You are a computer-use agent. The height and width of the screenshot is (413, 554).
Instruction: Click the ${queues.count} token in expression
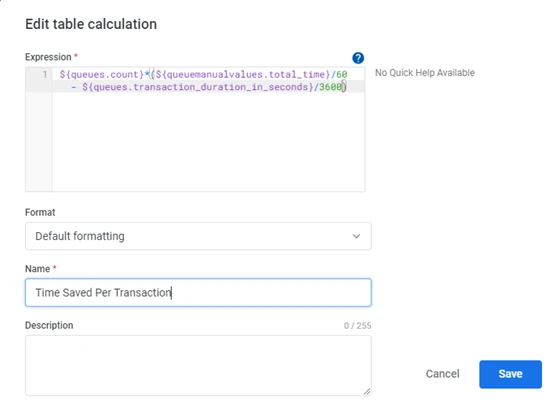101,75
